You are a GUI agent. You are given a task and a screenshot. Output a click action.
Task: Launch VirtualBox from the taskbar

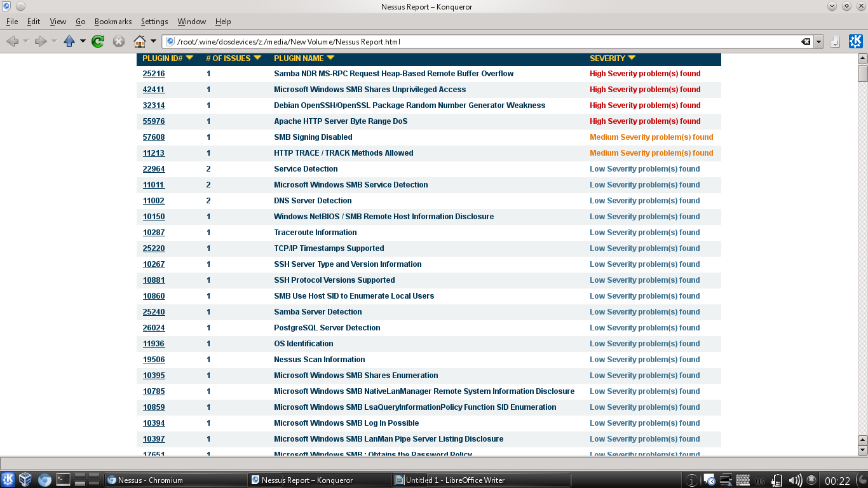24,480
